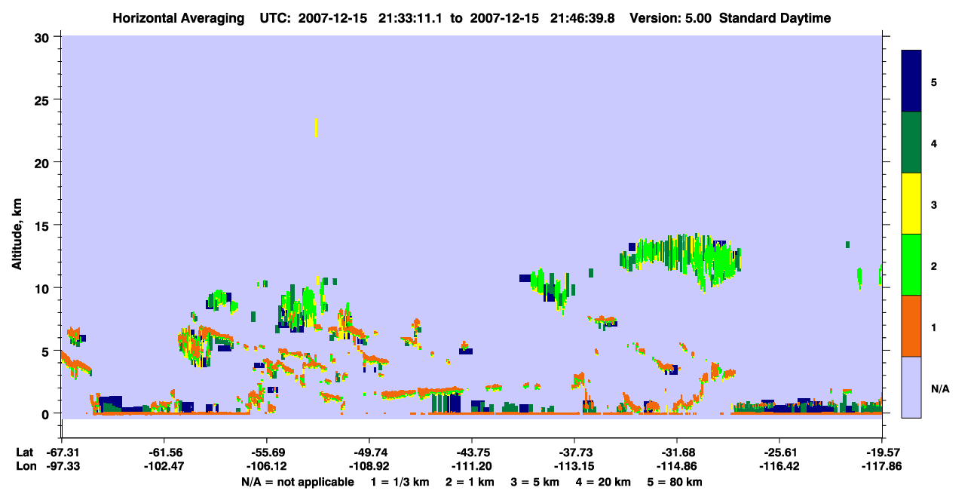Click the bright green level 2 colorbar segment
This screenshot has width=980, height=503.
pos(911,265)
